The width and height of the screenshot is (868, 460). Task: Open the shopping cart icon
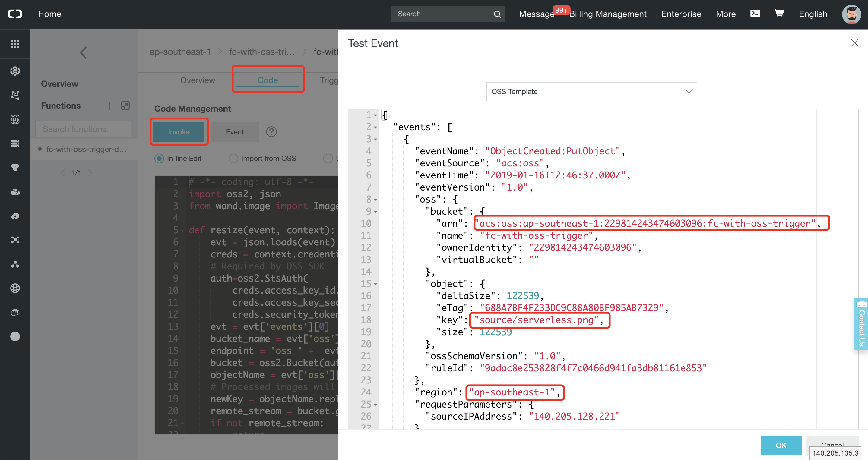point(779,14)
